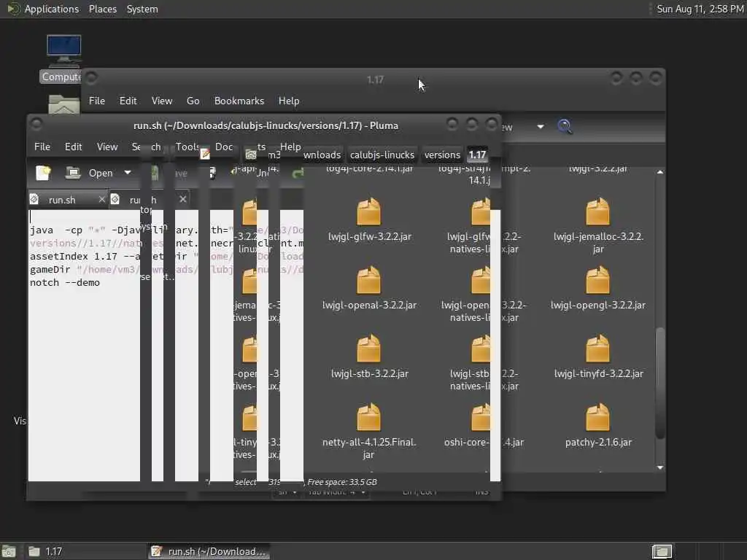Switch to run.sh window in taskbar
The width and height of the screenshot is (747, 560).
pos(209,551)
